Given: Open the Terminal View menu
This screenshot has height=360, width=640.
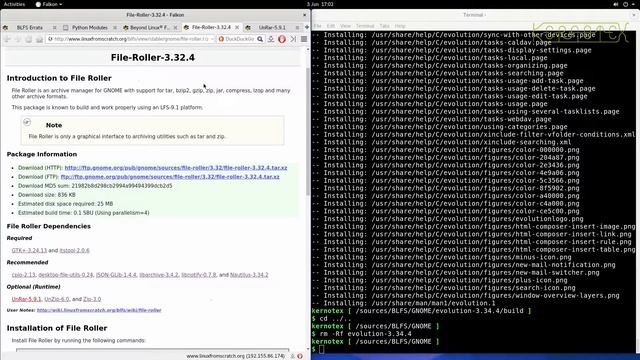Looking at the screenshot, I should pos(345,26).
